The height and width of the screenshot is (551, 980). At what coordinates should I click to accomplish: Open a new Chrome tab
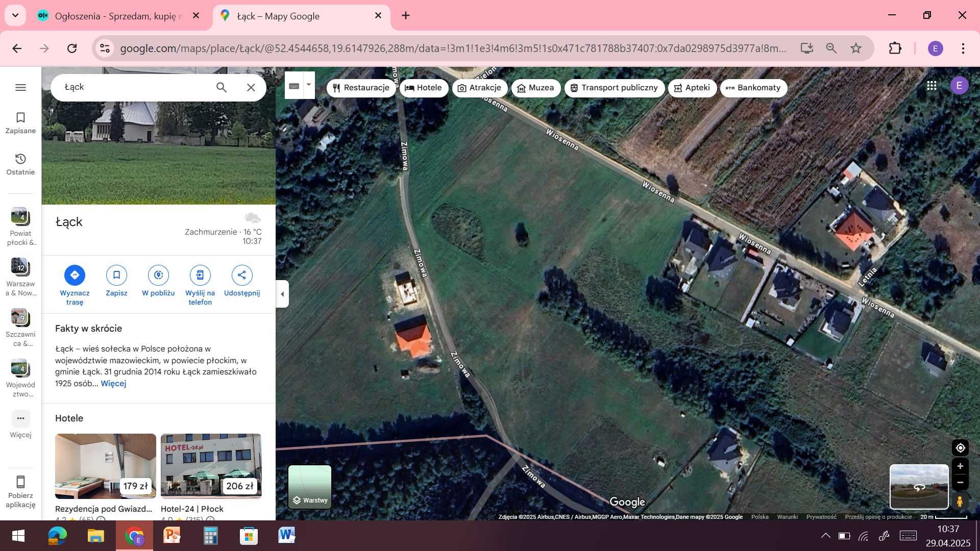pyautogui.click(x=406, y=16)
